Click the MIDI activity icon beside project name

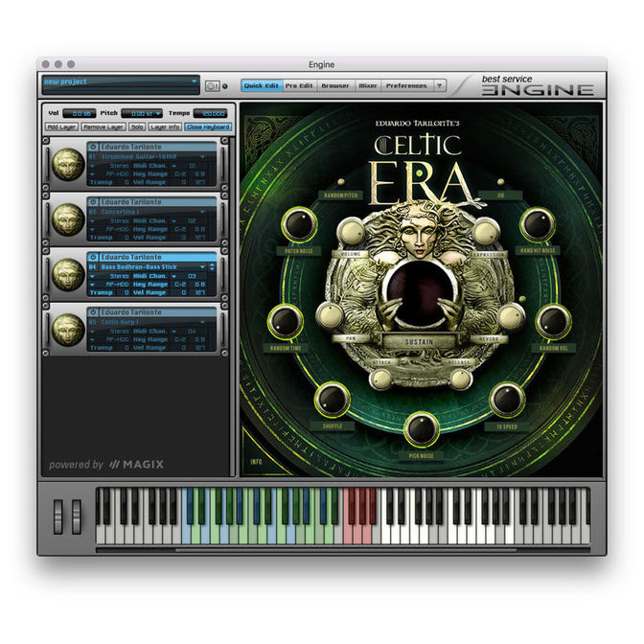pyautogui.click(x=212, y=86)
